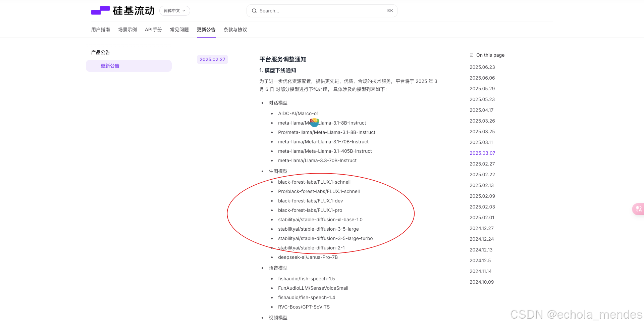This screenshot has height=325, width=644.
Task: Jump to 2025.03.25 in On this page
Action: click(482, 132)
